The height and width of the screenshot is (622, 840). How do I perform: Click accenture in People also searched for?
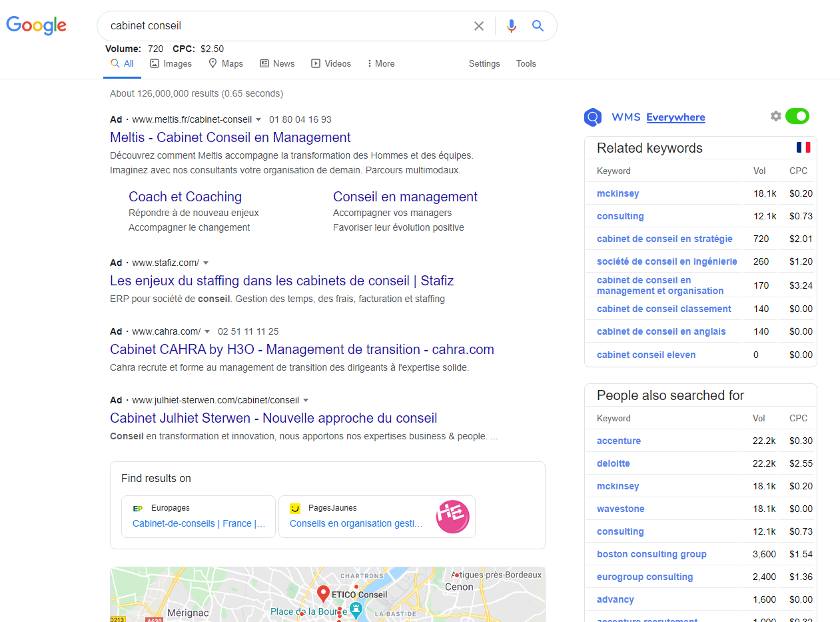click(619, 441)
